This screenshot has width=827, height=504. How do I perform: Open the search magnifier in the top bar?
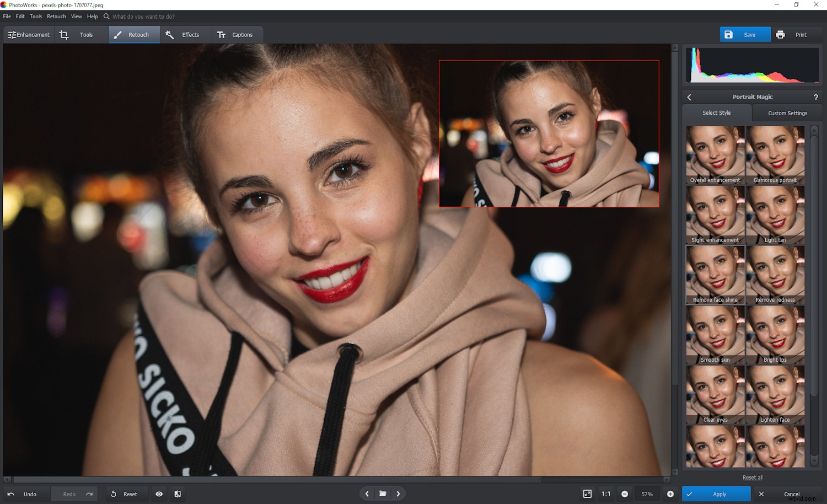[105, 17]
